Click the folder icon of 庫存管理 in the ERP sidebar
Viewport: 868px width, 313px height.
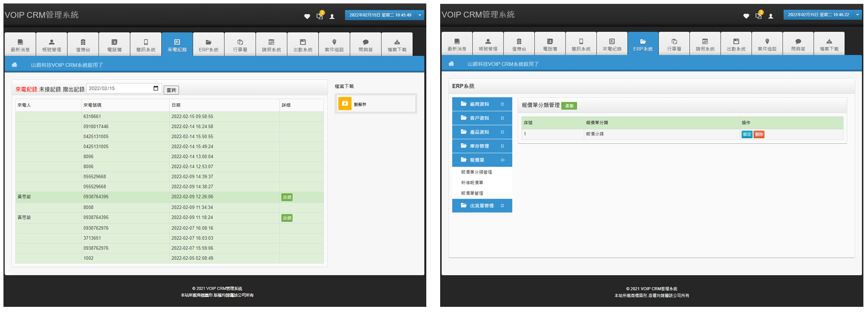point(464,146)
